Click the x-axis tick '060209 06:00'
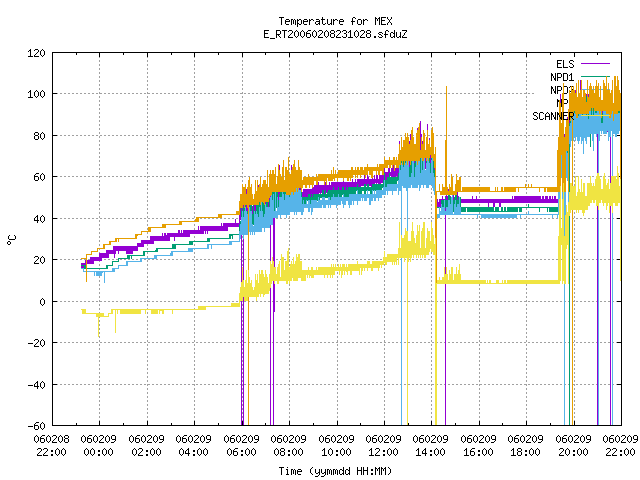 coord(242,446)
